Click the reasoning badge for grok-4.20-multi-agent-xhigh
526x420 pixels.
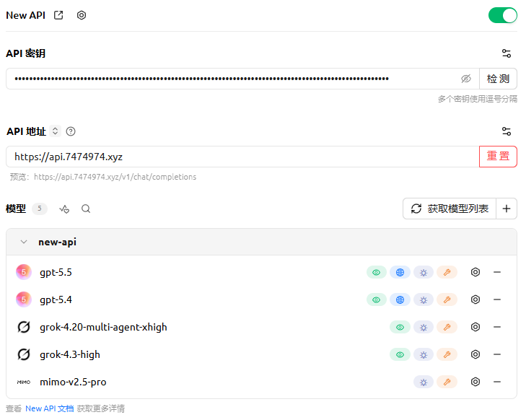tap(424, 328)
